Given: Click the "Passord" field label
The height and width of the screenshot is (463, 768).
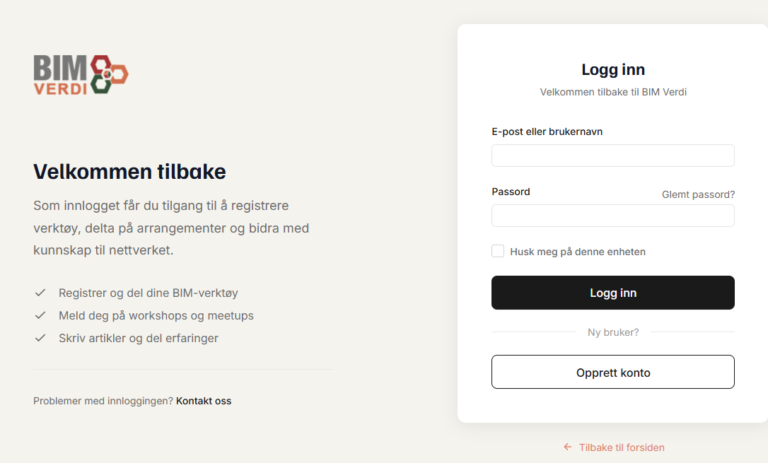Looking at the screenshot, I should 511,191.
